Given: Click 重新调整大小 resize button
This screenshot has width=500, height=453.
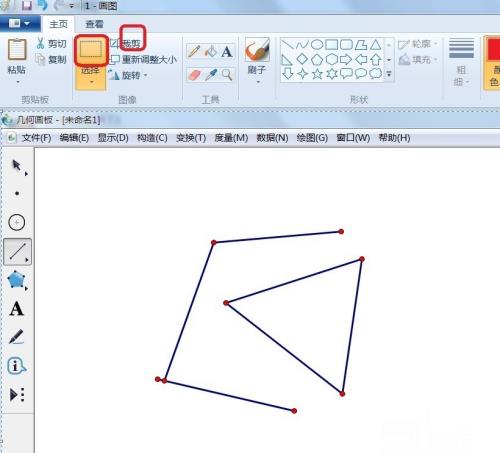Looking at the screenshot, I should (x=143, y=60).
